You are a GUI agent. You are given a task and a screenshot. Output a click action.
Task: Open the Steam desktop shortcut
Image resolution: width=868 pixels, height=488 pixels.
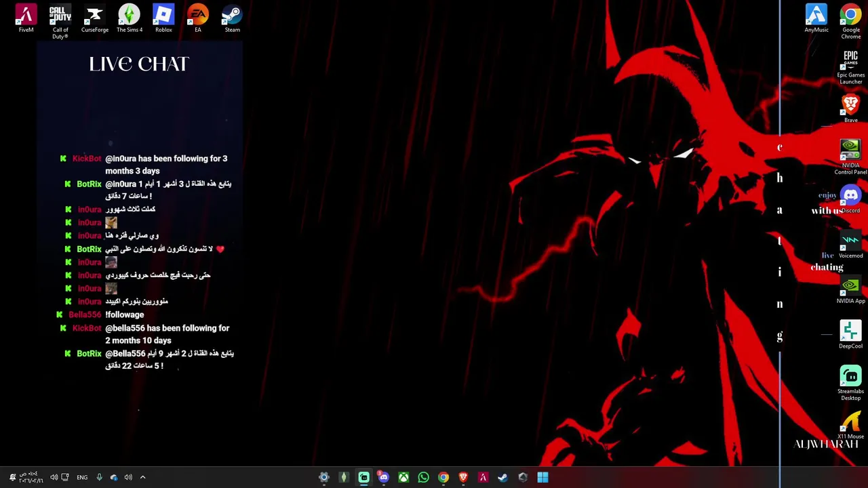232,18
